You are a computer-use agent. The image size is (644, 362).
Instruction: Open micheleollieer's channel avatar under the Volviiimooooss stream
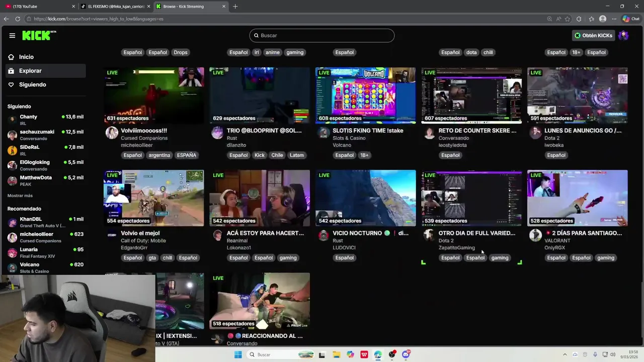(x=112, y=133)
